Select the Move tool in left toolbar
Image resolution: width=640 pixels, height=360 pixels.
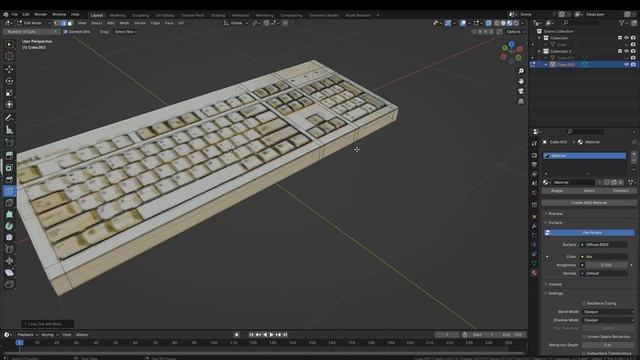[9, 69]
